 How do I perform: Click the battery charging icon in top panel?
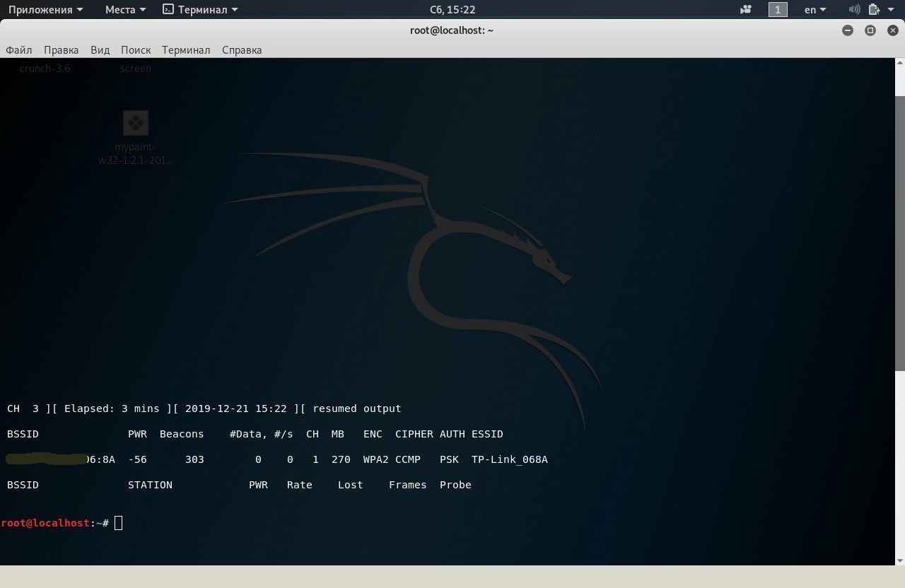pyautogui.click(x=874, y=10)
